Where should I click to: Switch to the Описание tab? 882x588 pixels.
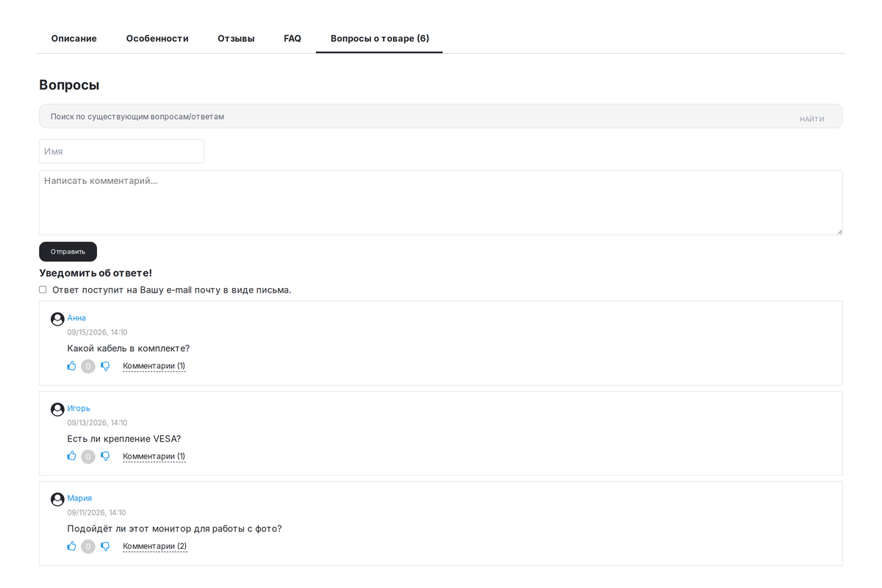(74, 38)
